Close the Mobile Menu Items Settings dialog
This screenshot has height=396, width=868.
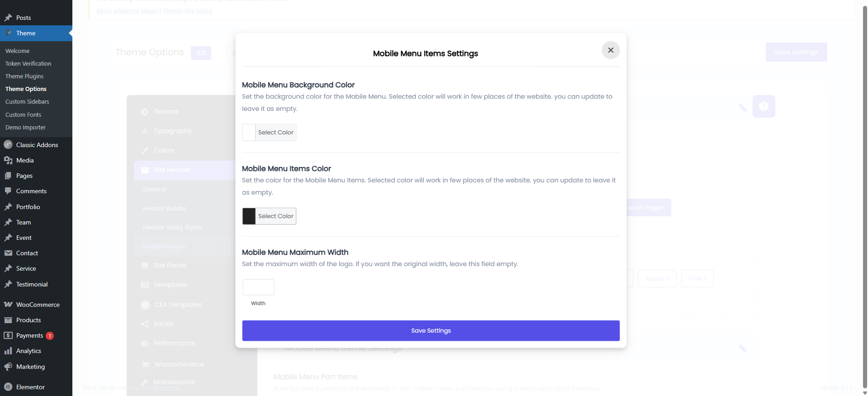pyautogui.click(x=610, y=50)
